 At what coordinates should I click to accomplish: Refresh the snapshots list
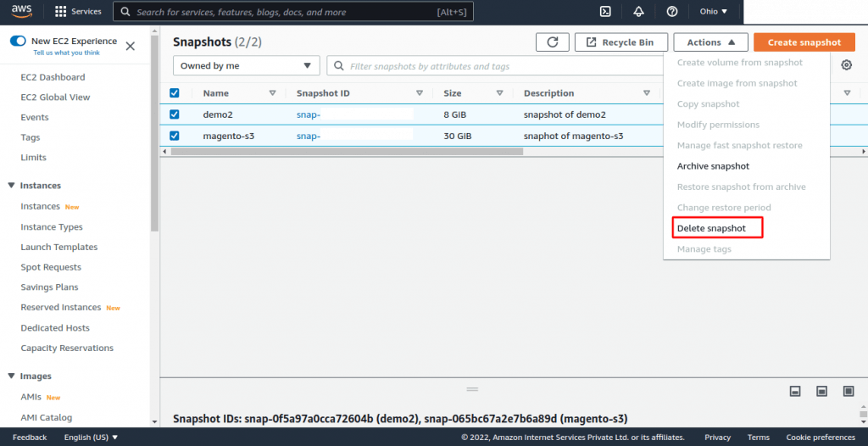[553, 42]
